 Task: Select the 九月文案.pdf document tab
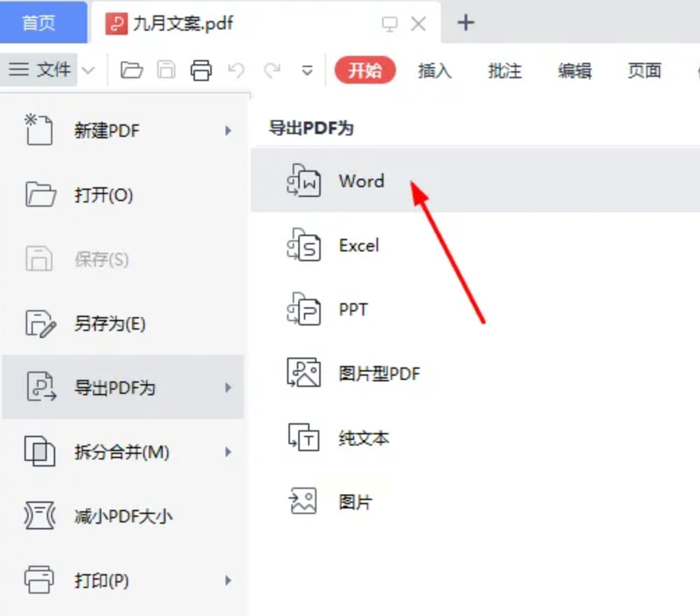click(266, 23)
